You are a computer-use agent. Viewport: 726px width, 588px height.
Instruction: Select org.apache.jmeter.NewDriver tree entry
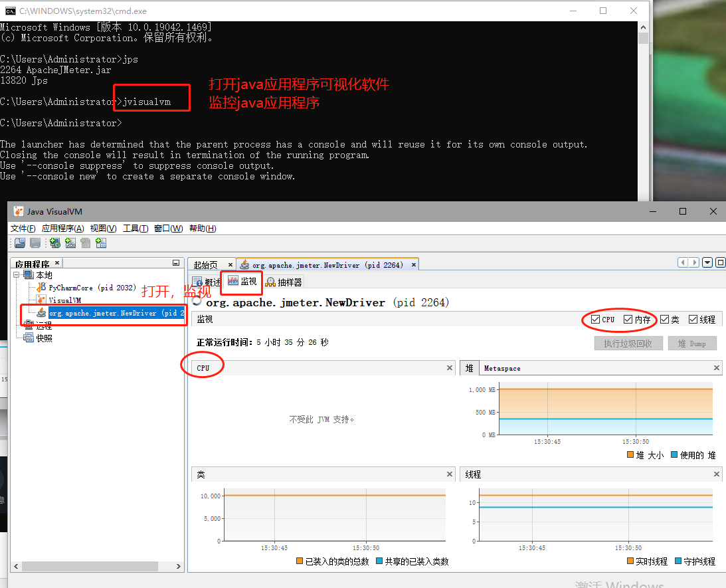(x=116, y=313)
